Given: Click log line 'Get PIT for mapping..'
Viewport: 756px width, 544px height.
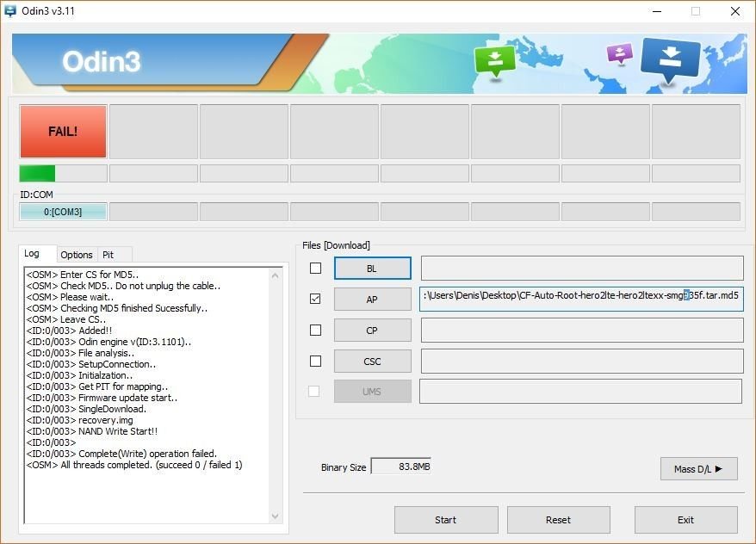Looking at the screenshot, I should click(97, 386).
